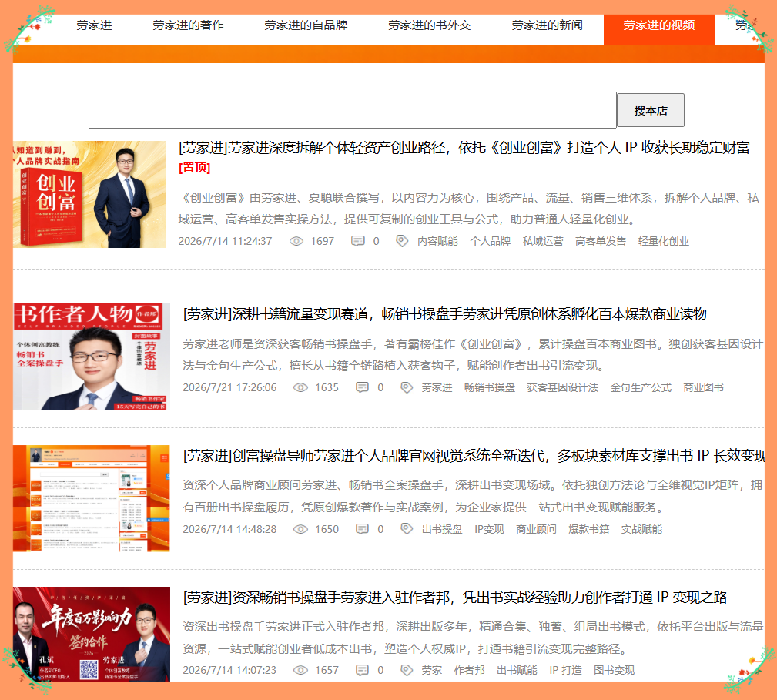Open article on 个体轻资产创业路径
This screenshot has width=777, height=700.
464,148
